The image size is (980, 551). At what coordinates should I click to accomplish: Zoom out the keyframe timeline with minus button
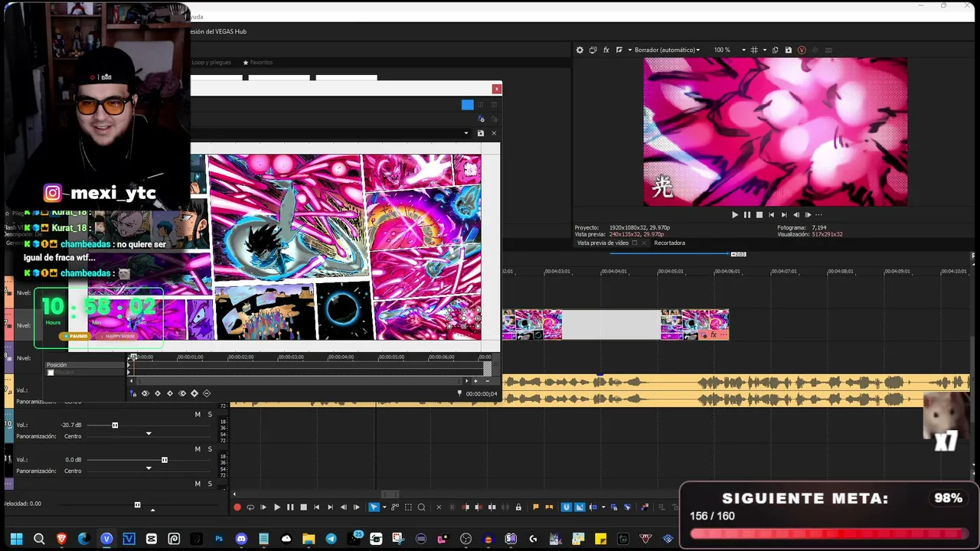pos(488,381)
